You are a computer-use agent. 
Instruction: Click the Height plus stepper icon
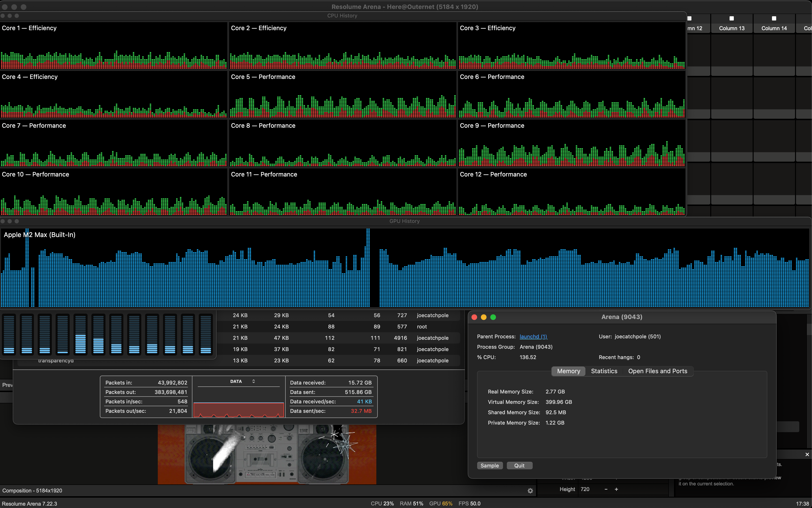tap(616, 489)
